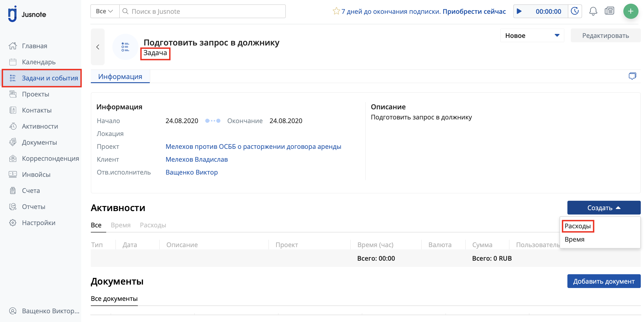The height and width of the screenshot is (322, 644).
Task: Click the Добавить документ button
Action: [604, 281]
